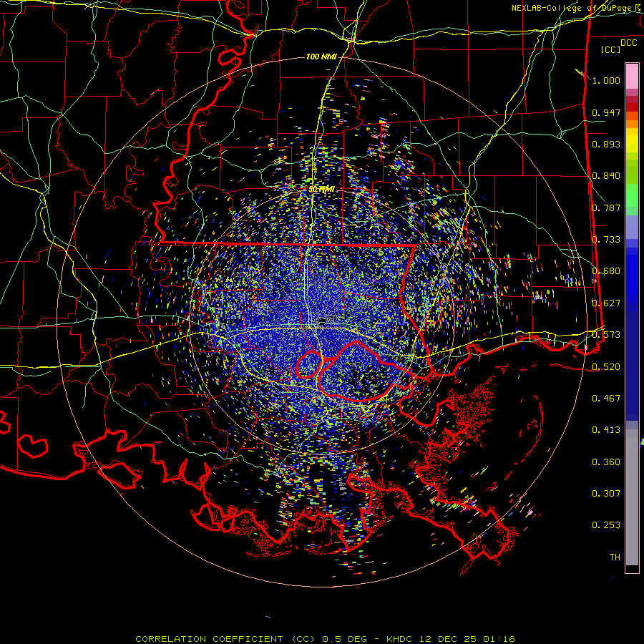This screenshot has height=644, width=644.
Task: Click the 0.733 scale value
Action: coord(606,240)
